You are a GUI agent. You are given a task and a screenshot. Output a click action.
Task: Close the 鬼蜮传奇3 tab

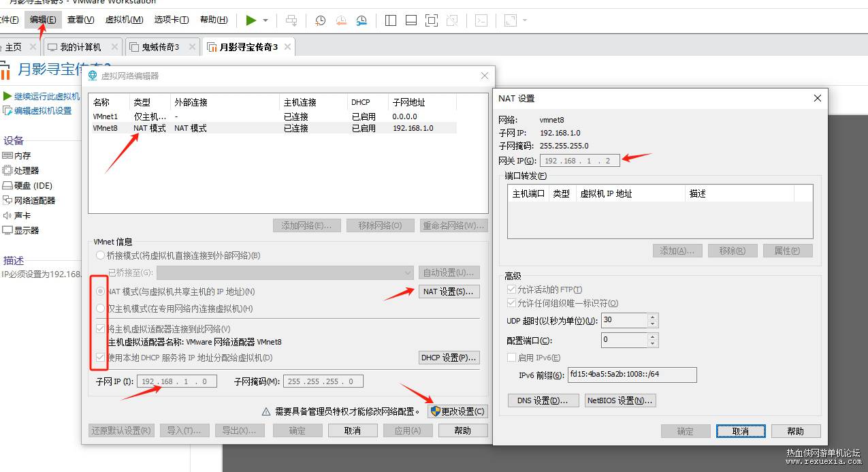pyautogui.click(x=193, y=47)
